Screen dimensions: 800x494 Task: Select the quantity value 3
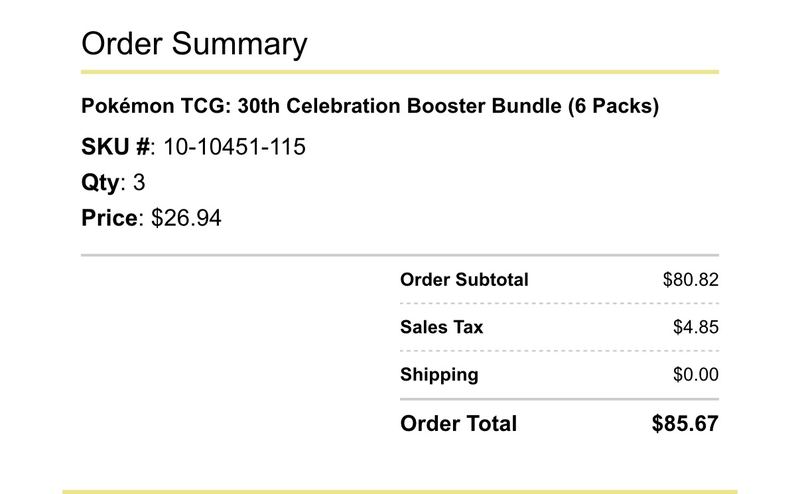pos(139,183)
